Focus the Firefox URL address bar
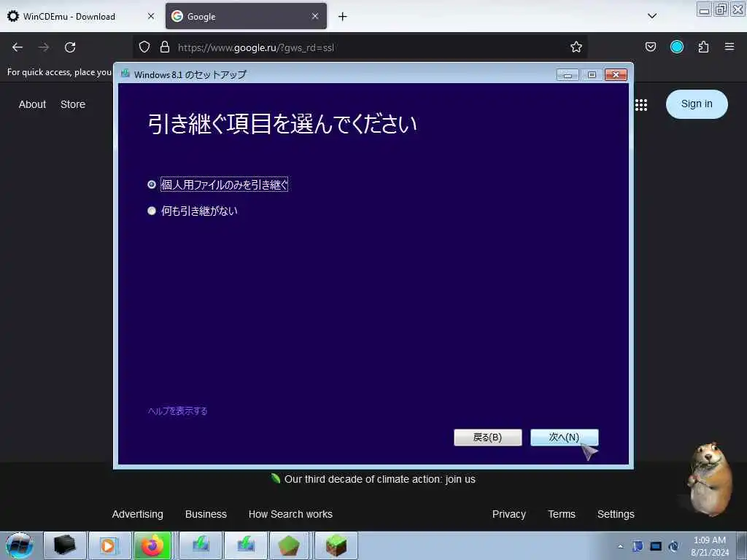Viewport: 747px width, 560px height. tap(360, 47)
